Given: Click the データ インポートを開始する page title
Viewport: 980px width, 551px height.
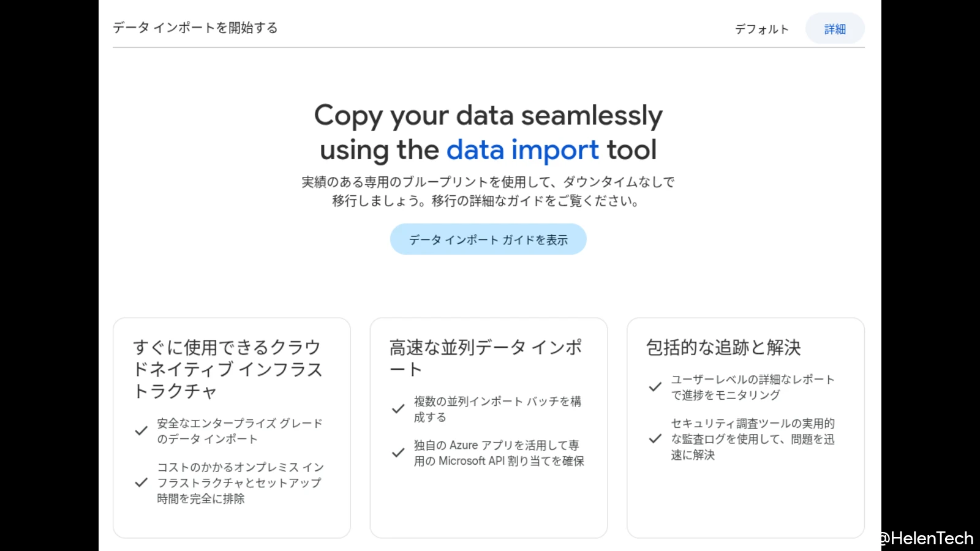Looking at the screenshot, I should point(195,28).
